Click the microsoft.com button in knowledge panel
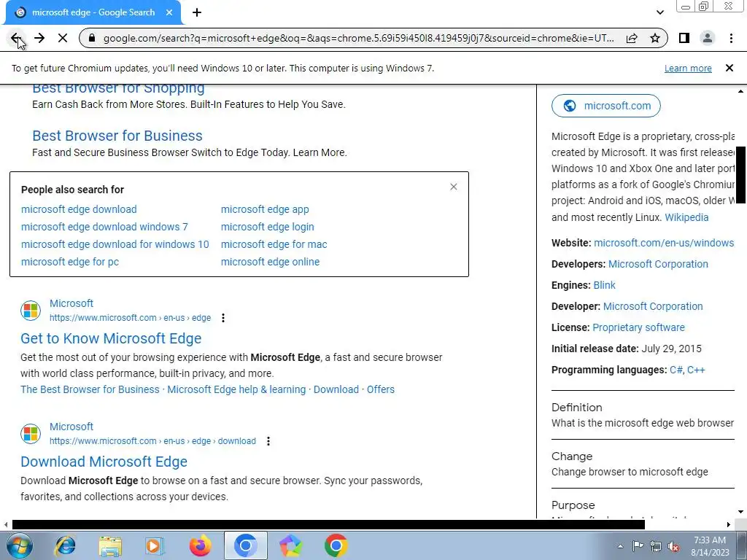 tap(606, 106)
